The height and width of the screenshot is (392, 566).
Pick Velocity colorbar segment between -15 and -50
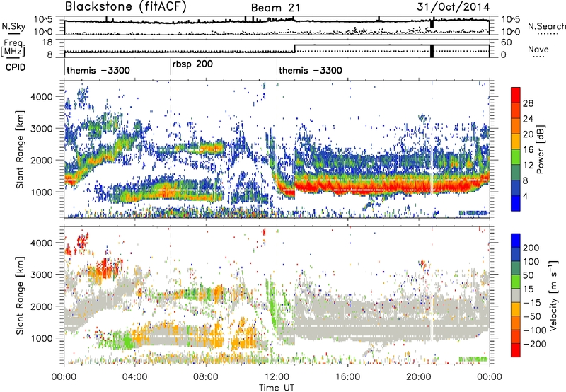(516, 309)
